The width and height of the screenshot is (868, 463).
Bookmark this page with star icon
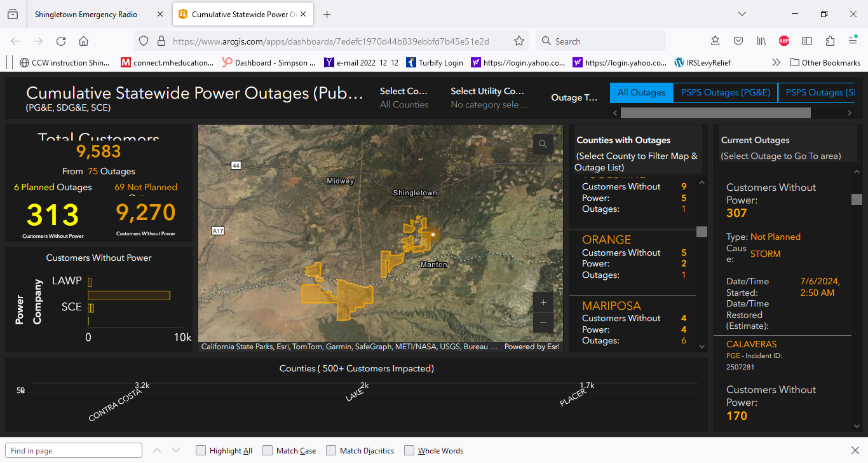tap(519, 41)
